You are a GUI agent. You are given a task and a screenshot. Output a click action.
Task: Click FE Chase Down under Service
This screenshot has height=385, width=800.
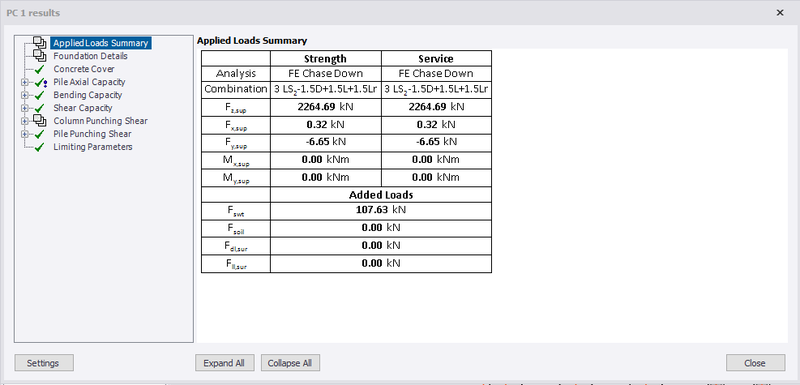coord(436,73)
